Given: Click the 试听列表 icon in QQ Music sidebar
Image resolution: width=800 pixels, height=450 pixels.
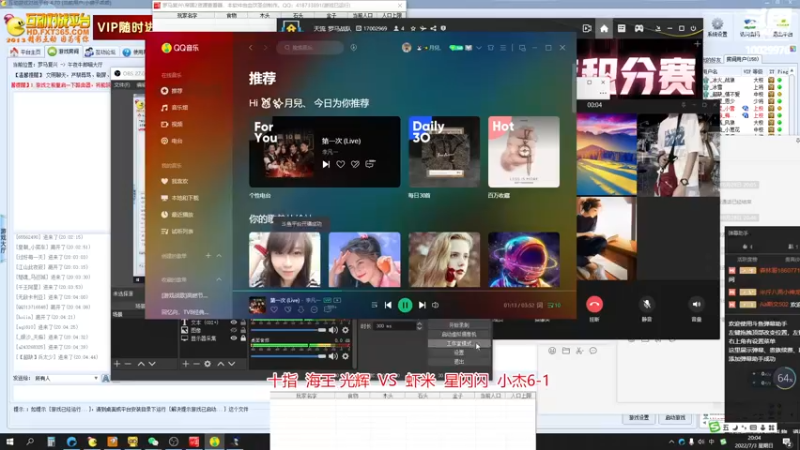Looking at the screenshot, I should (x=164, y=232).
